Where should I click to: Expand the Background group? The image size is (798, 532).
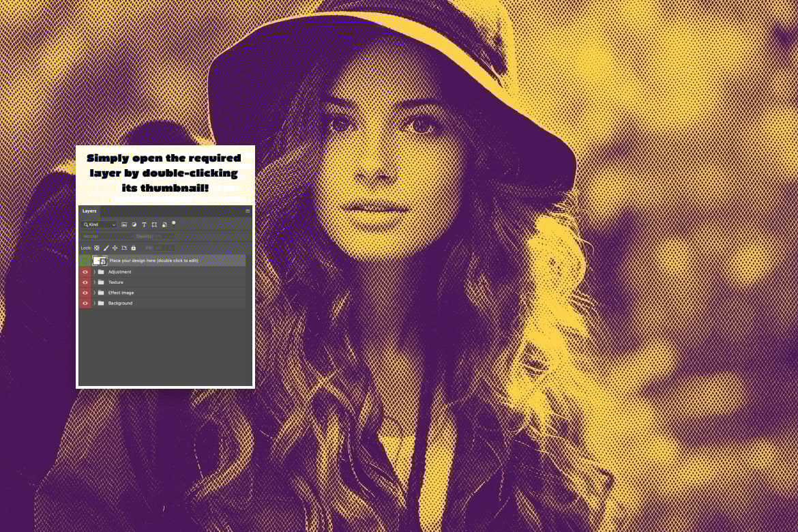coord(94,303)
